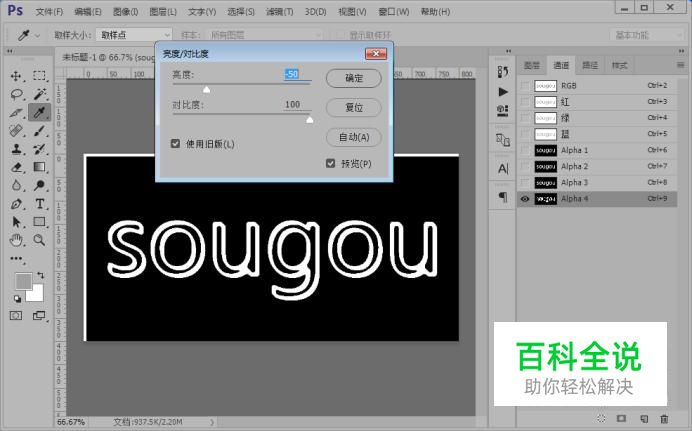
Task: Switch to 样式 tab
Action: coord(619,66)
